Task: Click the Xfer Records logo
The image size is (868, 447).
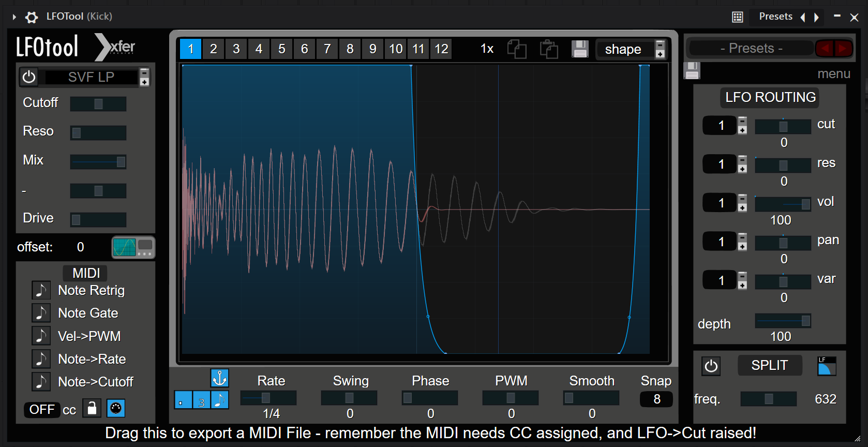Action: point(115,47)
